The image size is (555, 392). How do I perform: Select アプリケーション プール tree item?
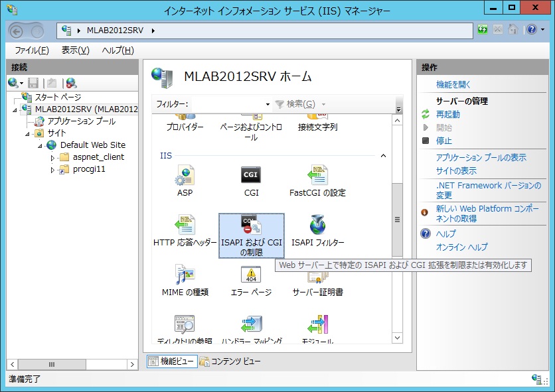[x=82, y=121]
